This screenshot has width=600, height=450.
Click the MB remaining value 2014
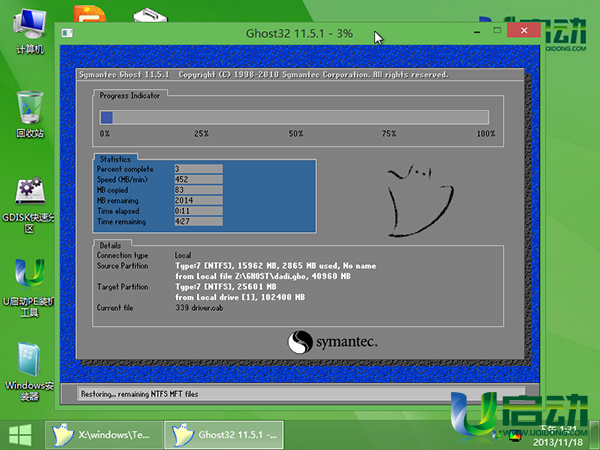click(198, 201)
